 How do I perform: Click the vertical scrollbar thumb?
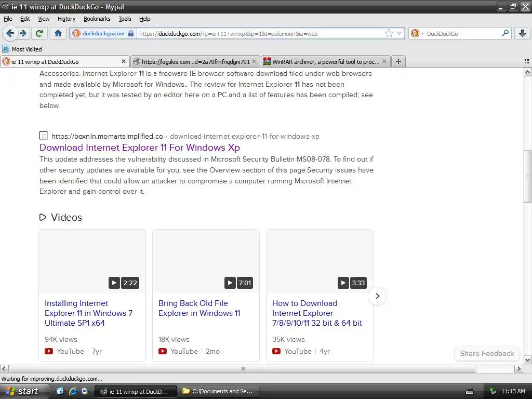[x=528, y=176]
